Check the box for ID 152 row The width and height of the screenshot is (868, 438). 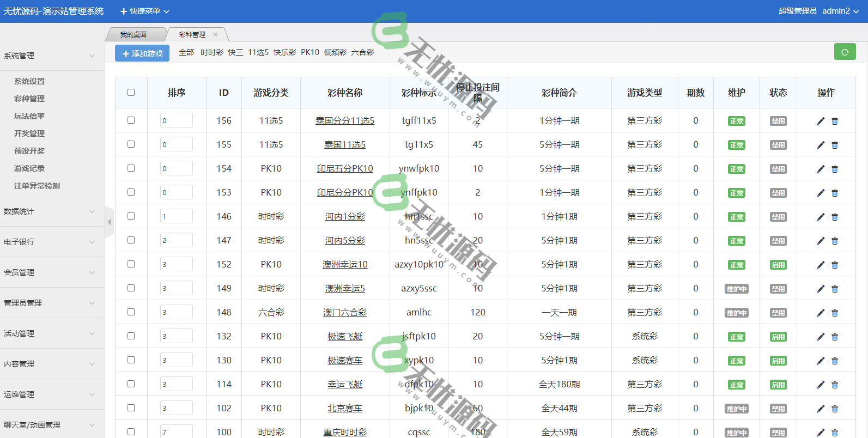point(131,264)
